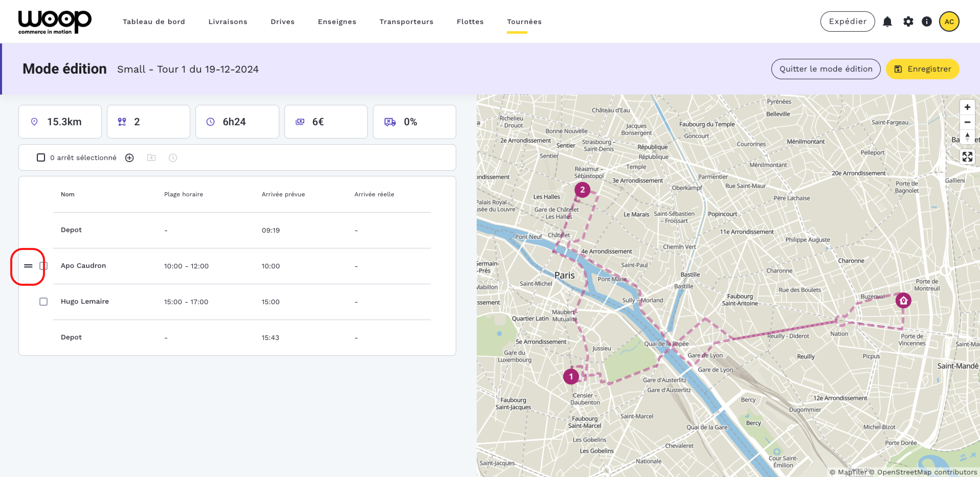Check the select all stops checkbox
This screenshot has height=477, width=980.
(x=41, y=158)
